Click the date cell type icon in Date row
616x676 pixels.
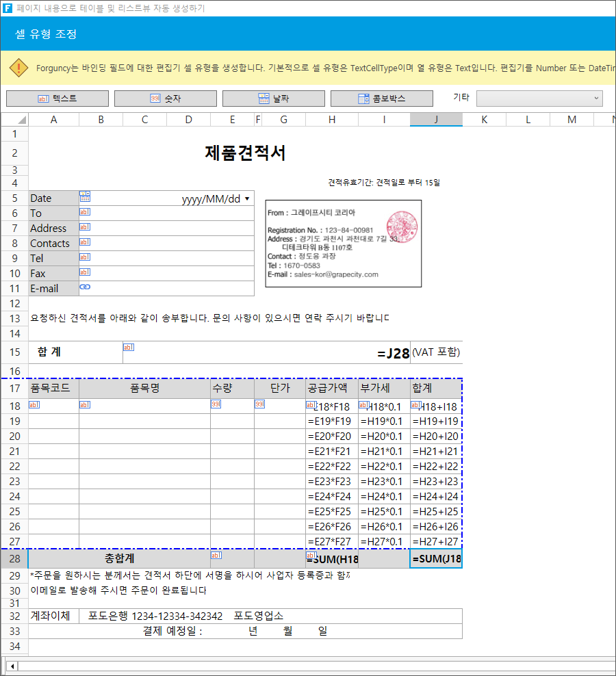(x=85, y=197)
